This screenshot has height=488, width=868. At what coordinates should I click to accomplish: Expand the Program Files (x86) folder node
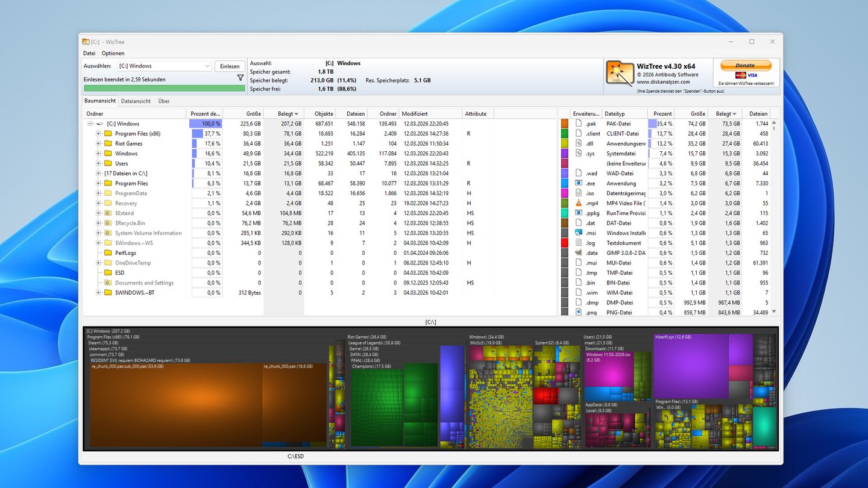[98, 134]
